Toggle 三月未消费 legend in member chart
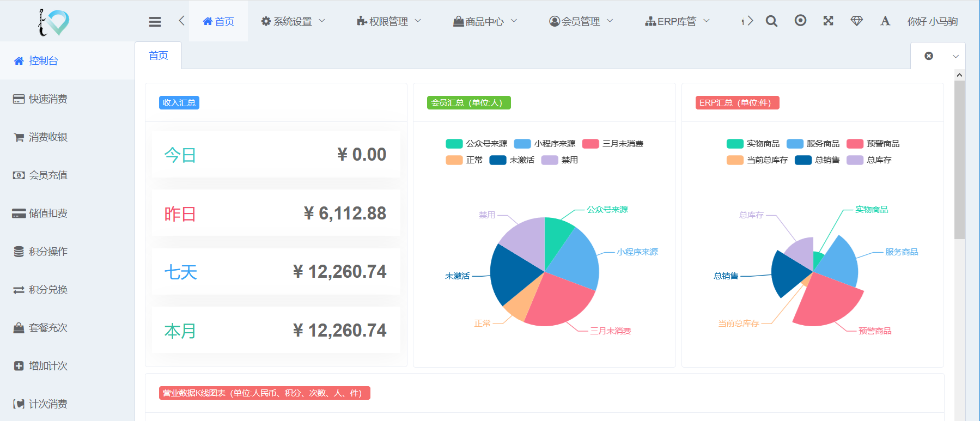 point(613,144)
